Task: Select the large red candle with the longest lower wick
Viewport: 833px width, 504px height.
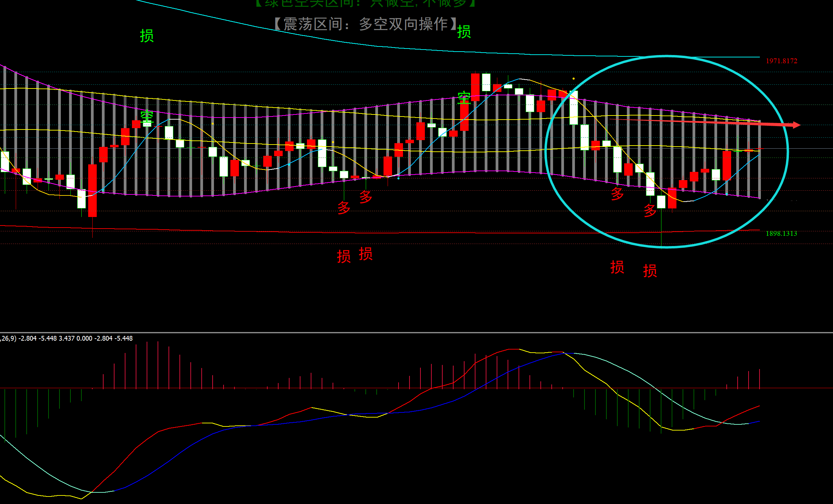Action: pos(92,190)
